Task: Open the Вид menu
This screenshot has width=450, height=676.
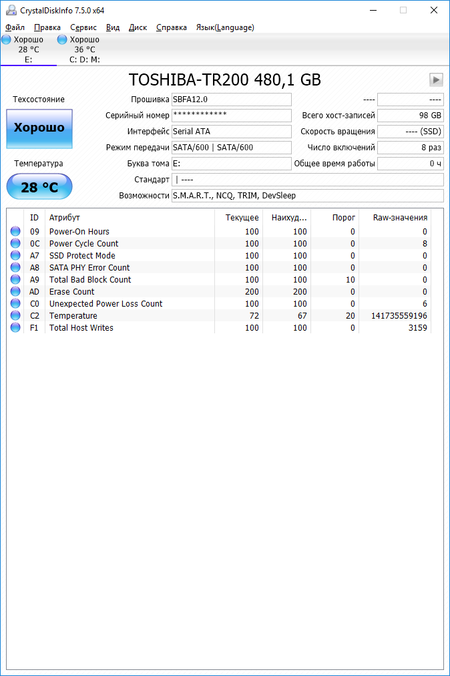Action: [x=113, y=28]
